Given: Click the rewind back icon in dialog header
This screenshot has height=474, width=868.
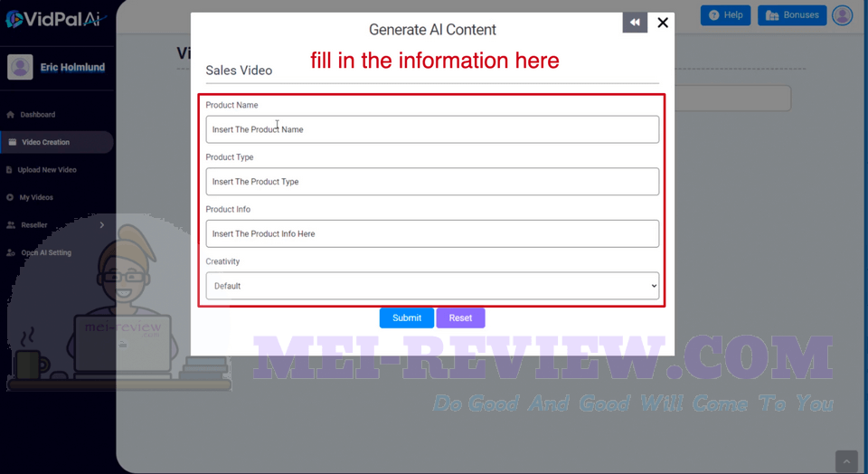Looking at the screenshot, I should pos(635,23).
